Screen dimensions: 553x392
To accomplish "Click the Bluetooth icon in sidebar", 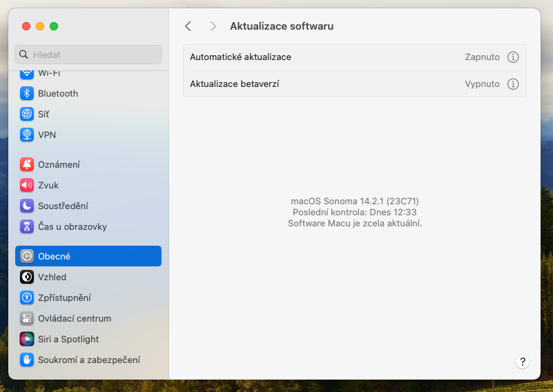I will (27, 93).
